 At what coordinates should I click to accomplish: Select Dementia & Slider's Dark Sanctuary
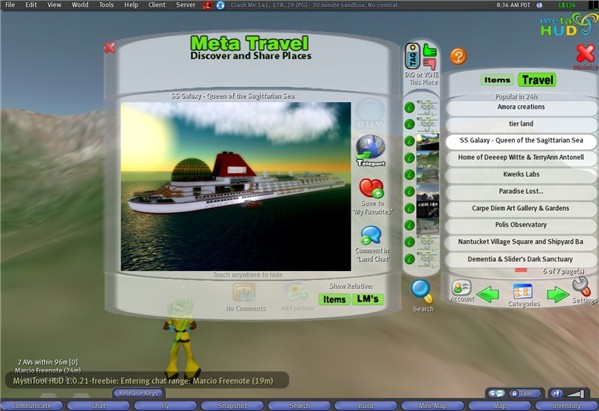point(521,259)
